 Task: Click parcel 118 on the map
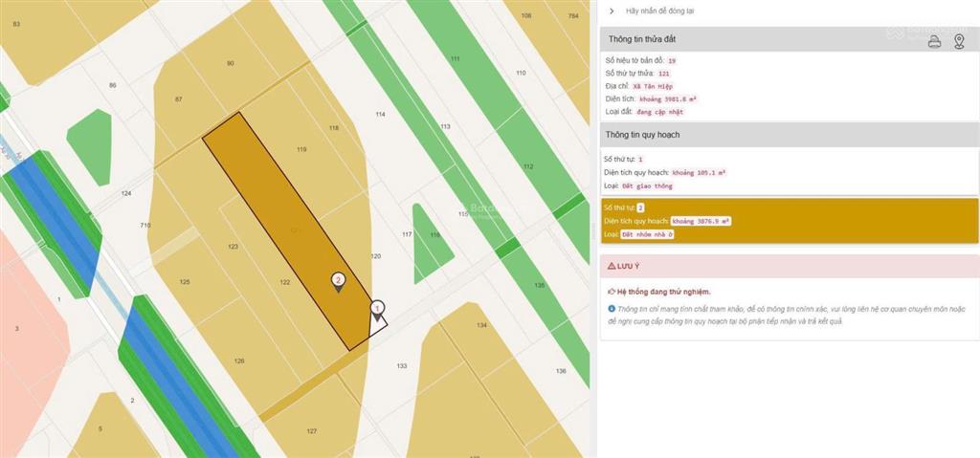334,127
